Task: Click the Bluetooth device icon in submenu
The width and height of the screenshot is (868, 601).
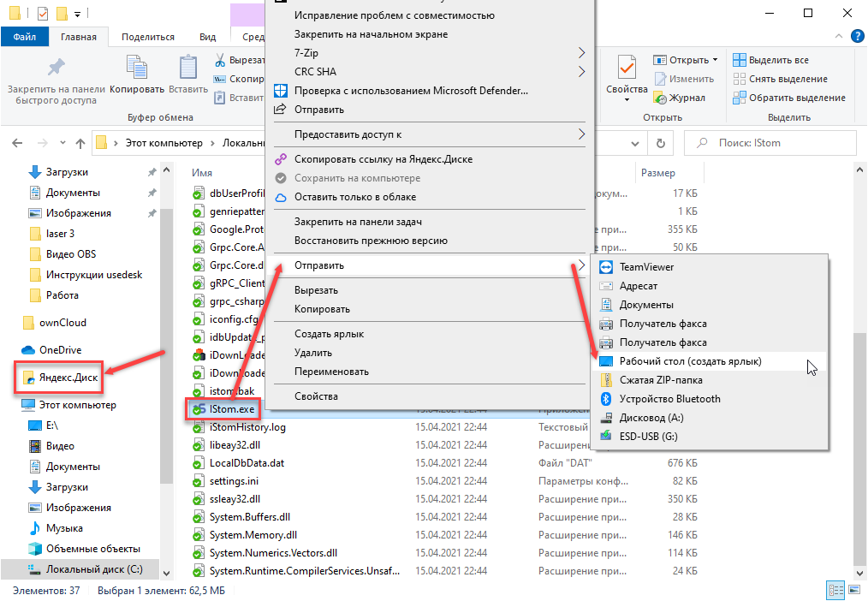Action: point(606,399)
